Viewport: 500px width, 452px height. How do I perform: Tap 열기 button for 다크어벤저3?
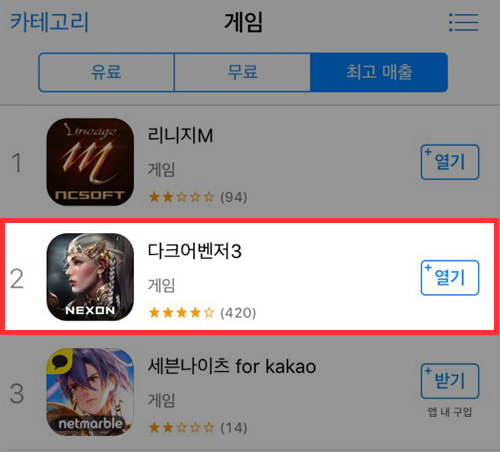[x=450, y=278]
